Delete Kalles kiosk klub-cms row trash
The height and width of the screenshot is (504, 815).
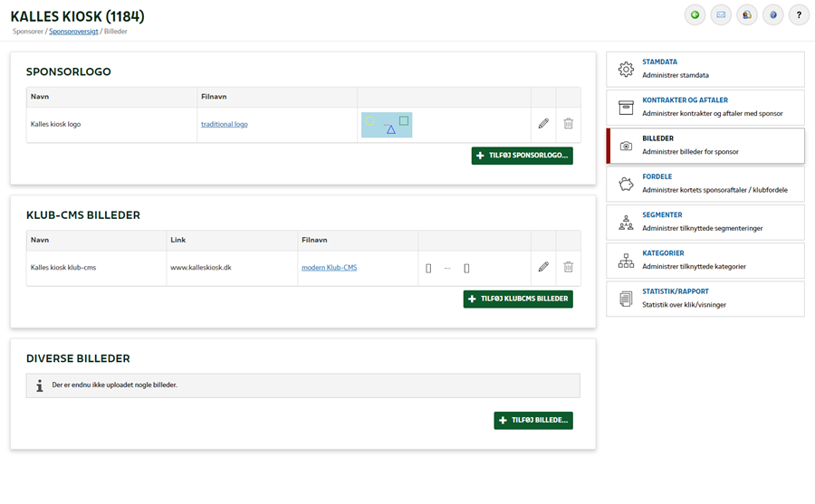(x=568, y=267)
